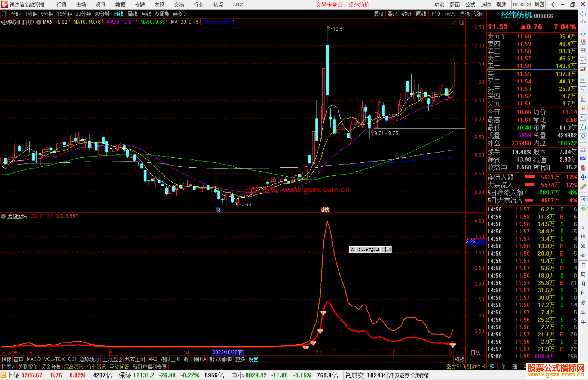Toggle the panel layout square at chart top-left

[x=4, y=14]
